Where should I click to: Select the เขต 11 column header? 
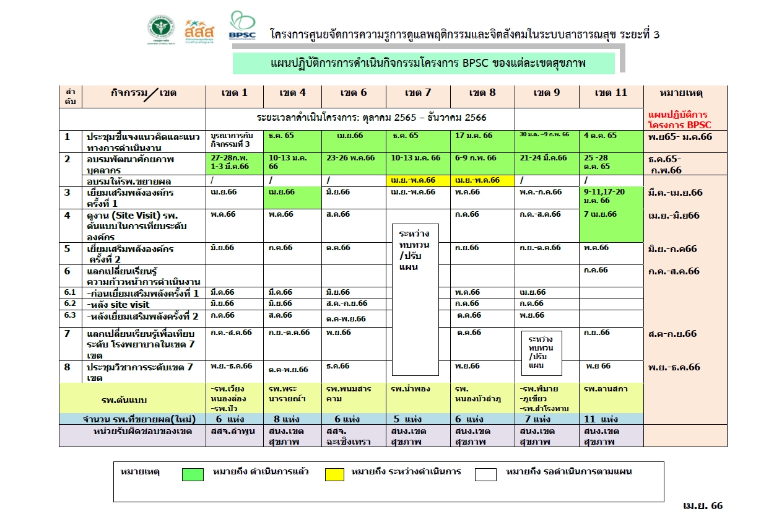tap(611, 93)
